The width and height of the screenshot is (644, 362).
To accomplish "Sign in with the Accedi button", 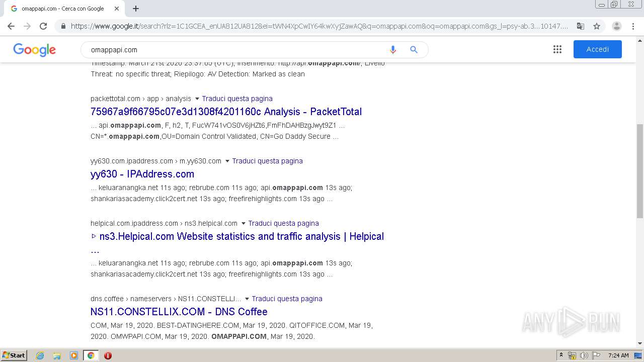I will (598, 49).
